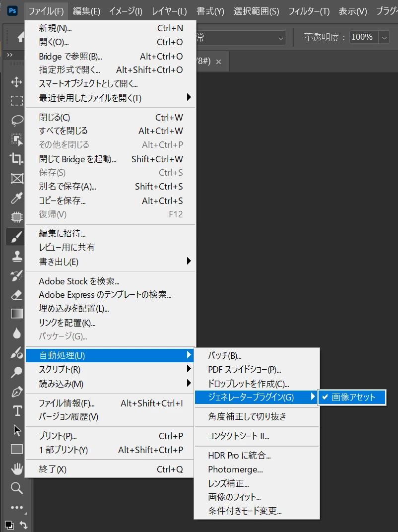Select the Frame tool
Image resolution: width=398 pixels, height=532 pixels.
[16, 178]
